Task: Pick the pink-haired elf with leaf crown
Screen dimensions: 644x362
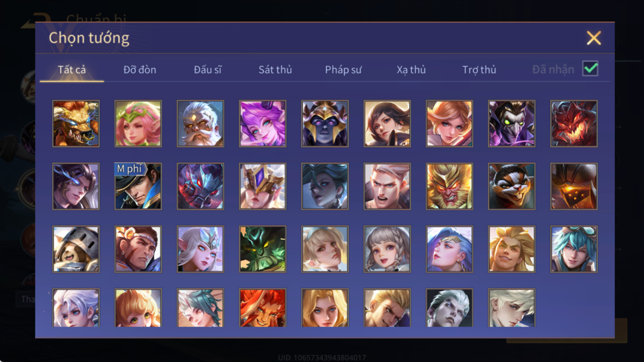Action: pos(138,124)
